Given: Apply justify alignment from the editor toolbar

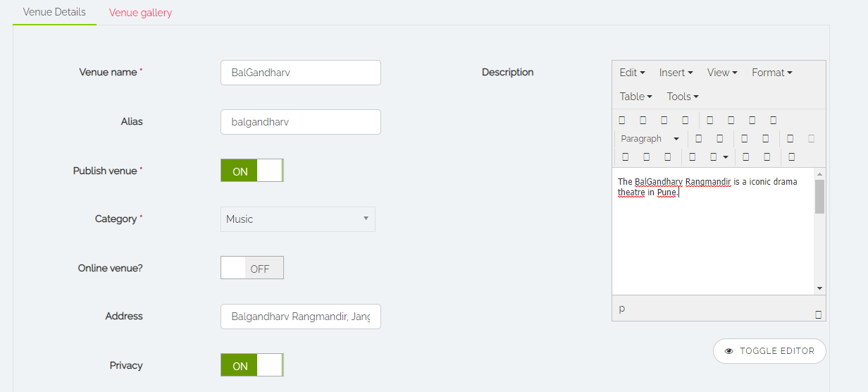Looking at the screenshot, I should 773,121.
